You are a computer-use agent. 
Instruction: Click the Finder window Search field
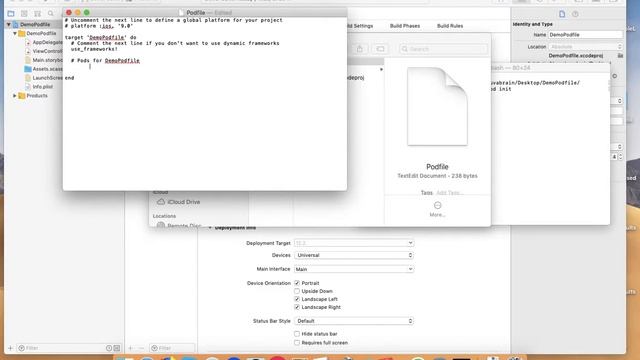[x=443, y=49]
